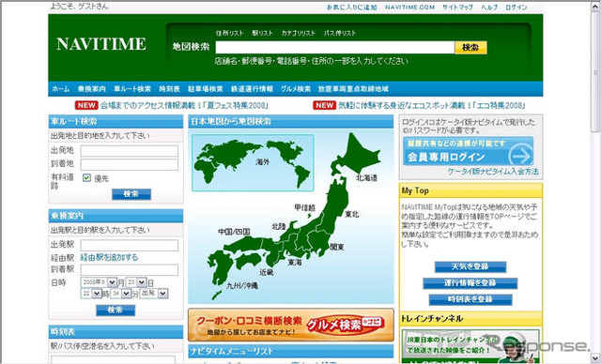Image resolution: width=601 pixels, height=364 pixels.
Task: Open the ホーム tab in navigation bar
Action: [x=61, y=89]
